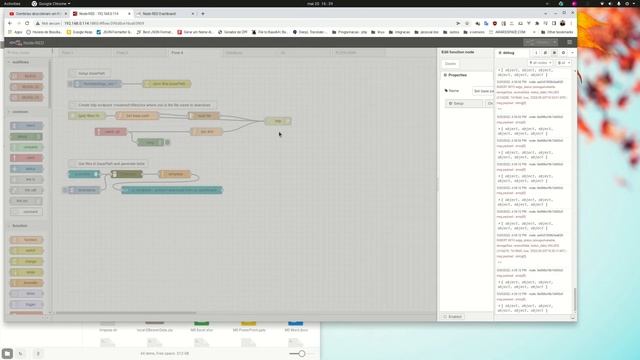The height and width of the screenshot is (360, 640).
Task: Focus the Name input field
Action: [x=483, y=91]
